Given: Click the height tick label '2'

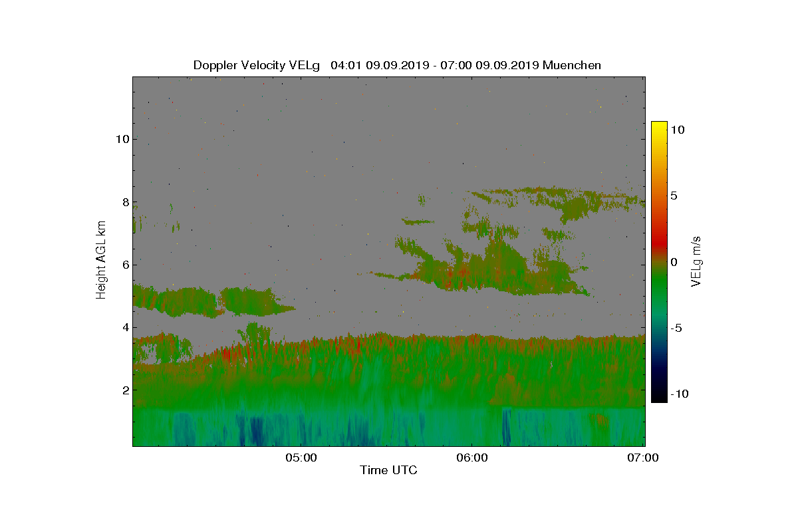Looking at the screenshot, I should coord(124,389).
